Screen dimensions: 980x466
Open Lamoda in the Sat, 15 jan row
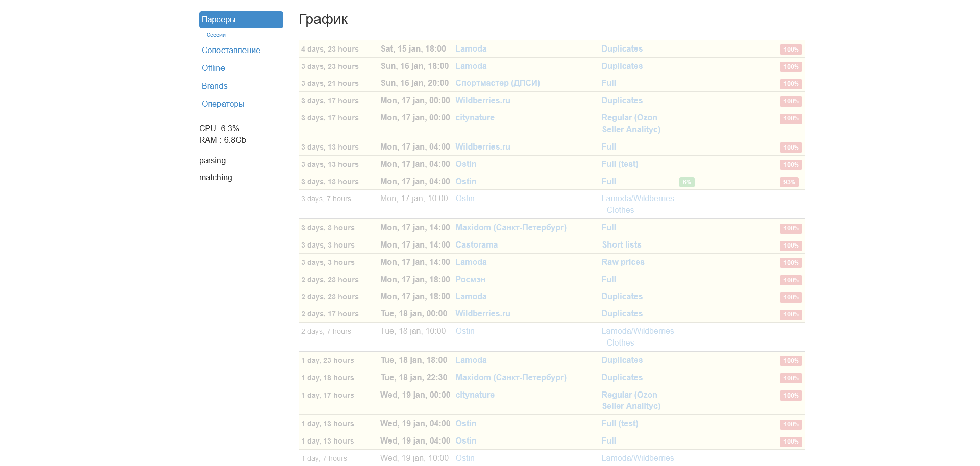pos(471,49)
